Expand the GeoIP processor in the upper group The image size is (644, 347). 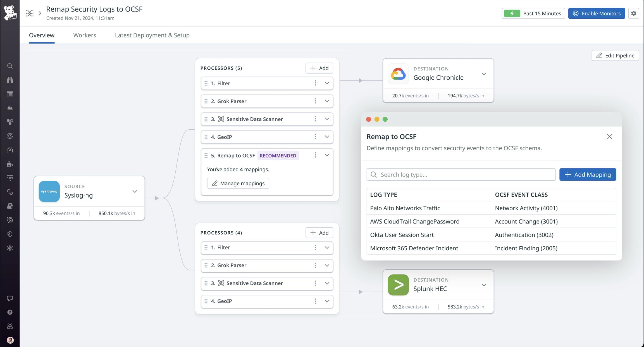click(327, 137)
